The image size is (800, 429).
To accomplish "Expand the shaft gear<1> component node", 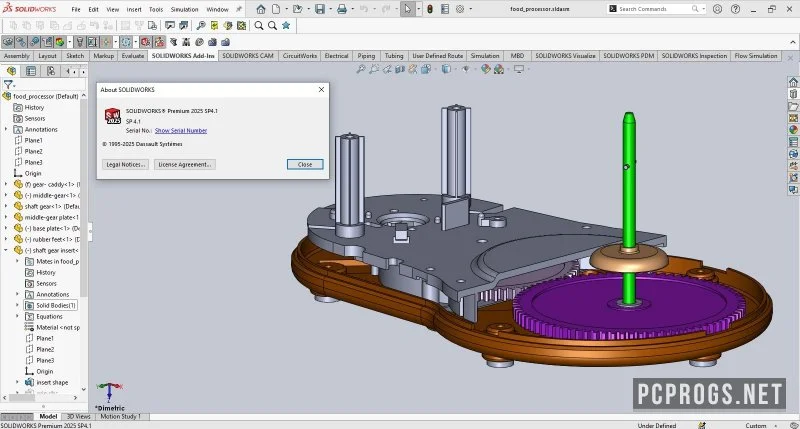I will tap(6, 206).
